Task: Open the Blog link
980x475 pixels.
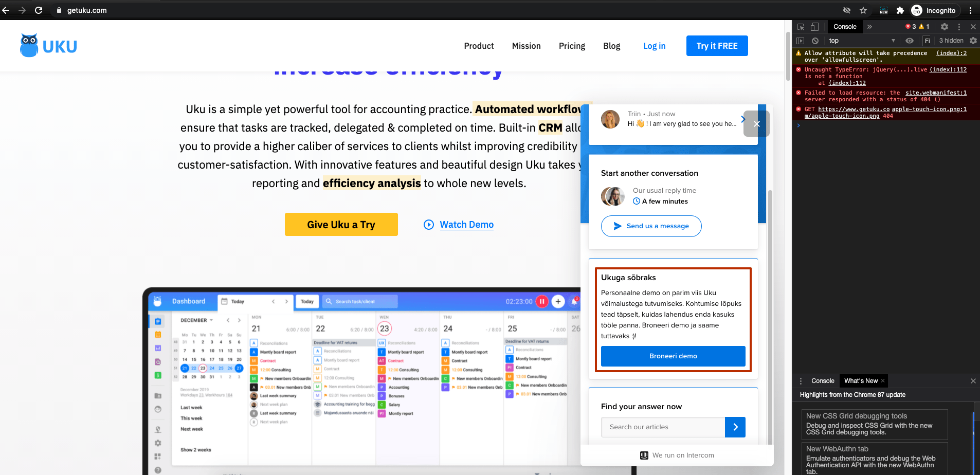Action: (x=611, y=46)
